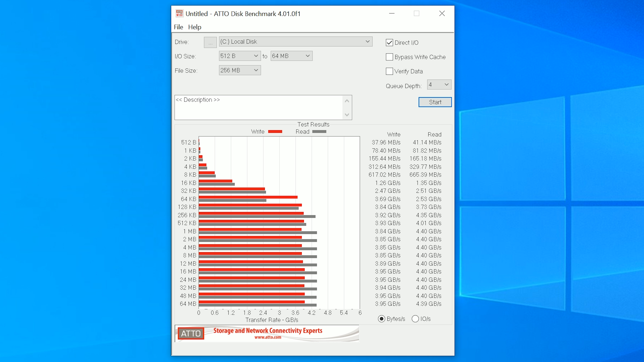The height and width of the screenshot is (362, 644).
Task: Click the Read column header in results
Action: click(435, 134)
